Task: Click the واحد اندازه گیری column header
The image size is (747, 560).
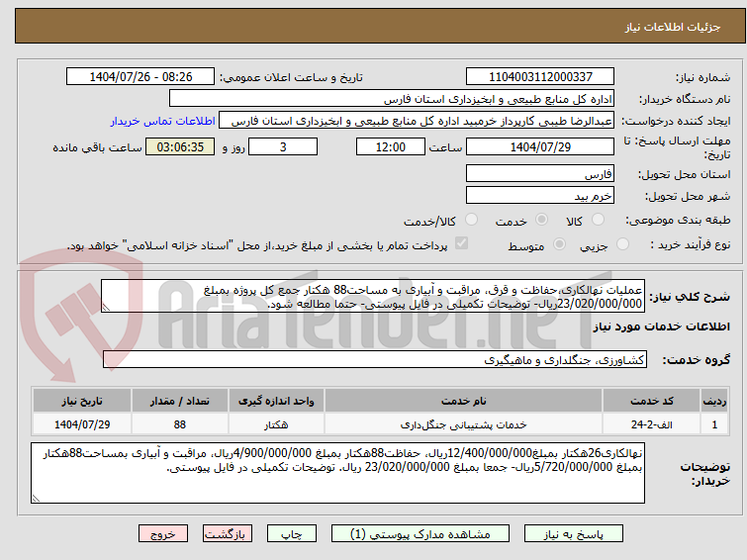Action: [276, 401]
